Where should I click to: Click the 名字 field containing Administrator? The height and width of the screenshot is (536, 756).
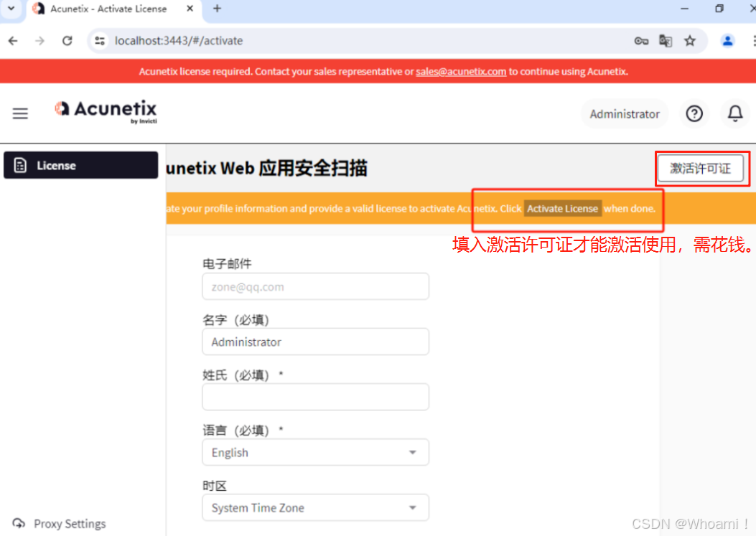316,342
